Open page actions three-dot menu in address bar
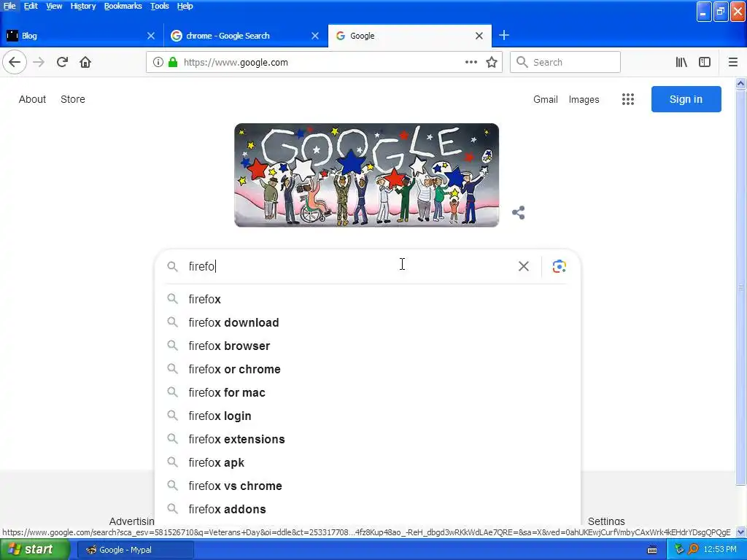 pos(471,62)
